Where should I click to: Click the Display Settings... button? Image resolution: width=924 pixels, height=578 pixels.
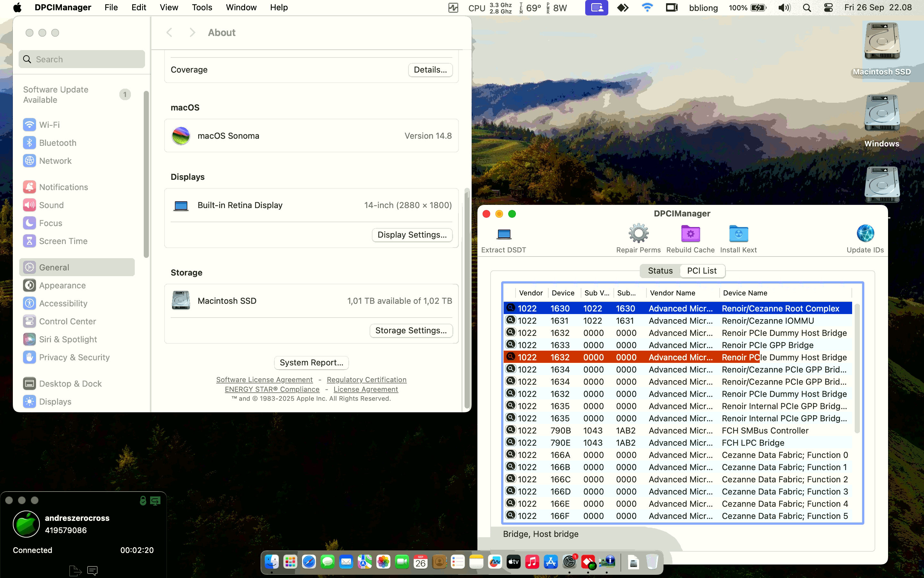pyautogui.click(x=412, y=235)
